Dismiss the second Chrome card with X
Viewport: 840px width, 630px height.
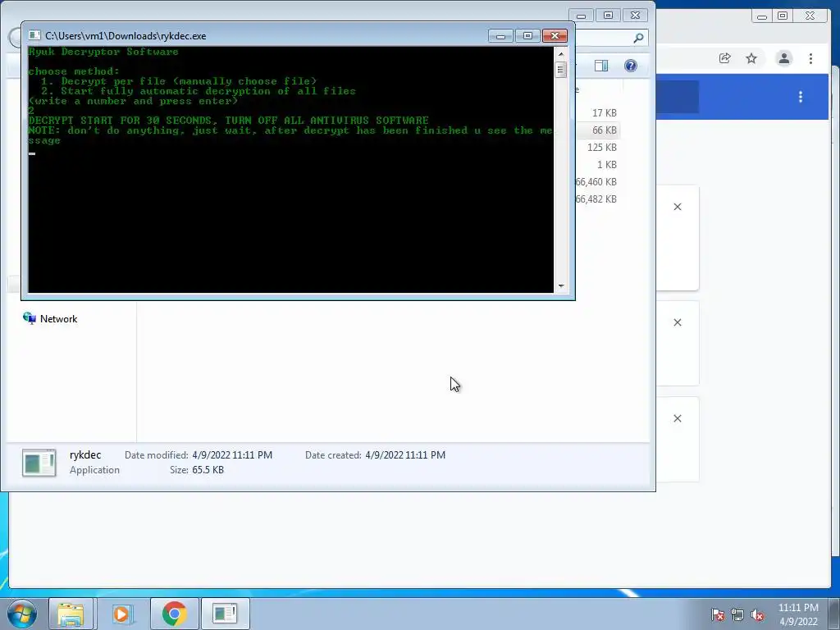point(677,322)
